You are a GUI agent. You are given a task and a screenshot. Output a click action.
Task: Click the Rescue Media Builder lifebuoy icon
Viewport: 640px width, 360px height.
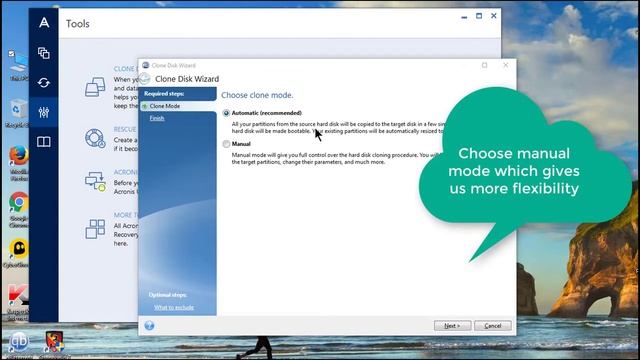pos(95,138)
